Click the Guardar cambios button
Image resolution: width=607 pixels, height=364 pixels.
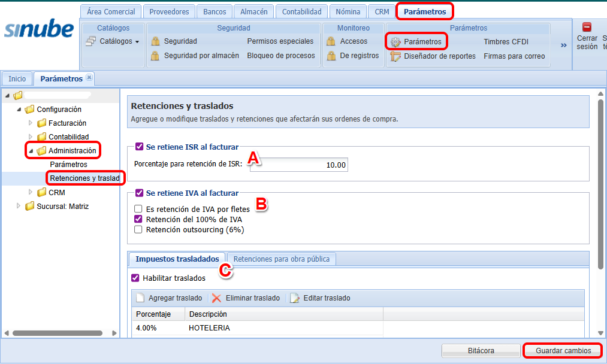click(563, 351)
